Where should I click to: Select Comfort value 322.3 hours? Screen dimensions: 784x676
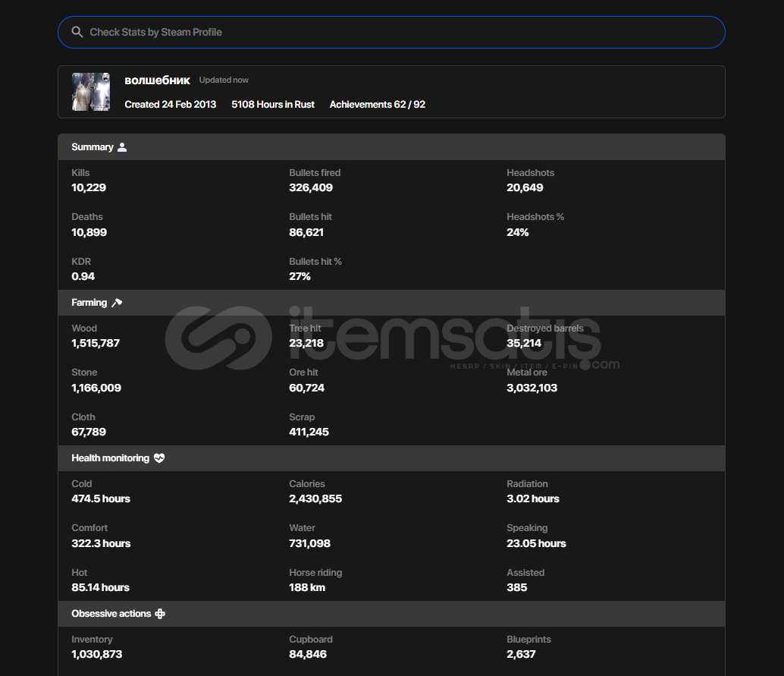click(x=101, y=543)
